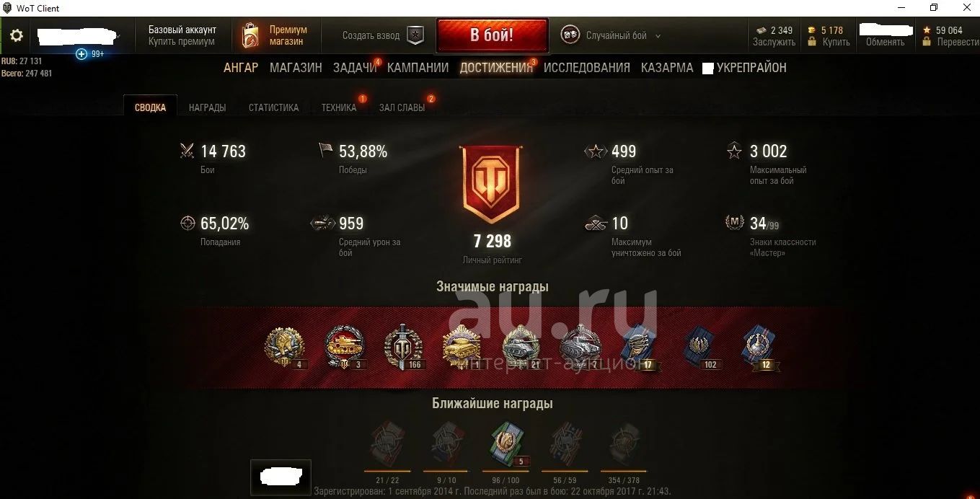Screen dimensions: 980x499
Task: Click Купить премиум under Базовый аккаунт
Action: pos(182,42)
